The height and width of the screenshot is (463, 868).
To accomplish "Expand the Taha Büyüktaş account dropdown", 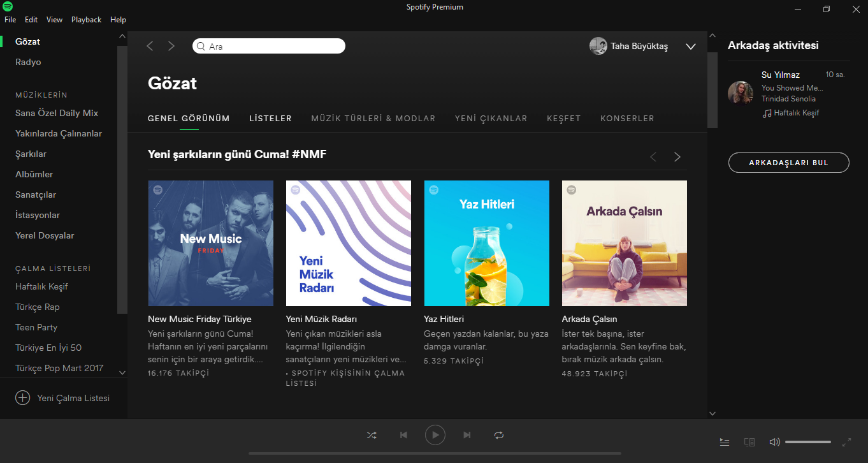I will point(690,47).
